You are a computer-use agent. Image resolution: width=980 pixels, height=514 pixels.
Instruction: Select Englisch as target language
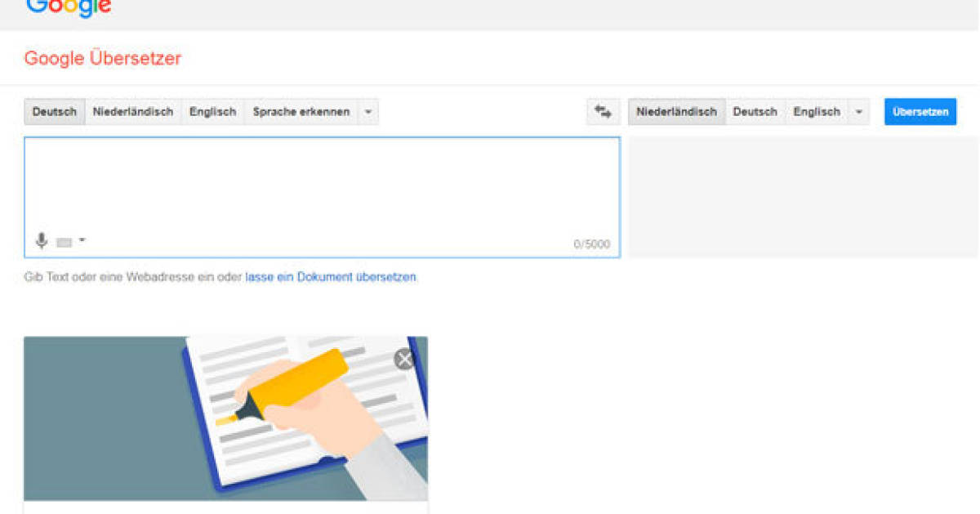tap(817, 112)
